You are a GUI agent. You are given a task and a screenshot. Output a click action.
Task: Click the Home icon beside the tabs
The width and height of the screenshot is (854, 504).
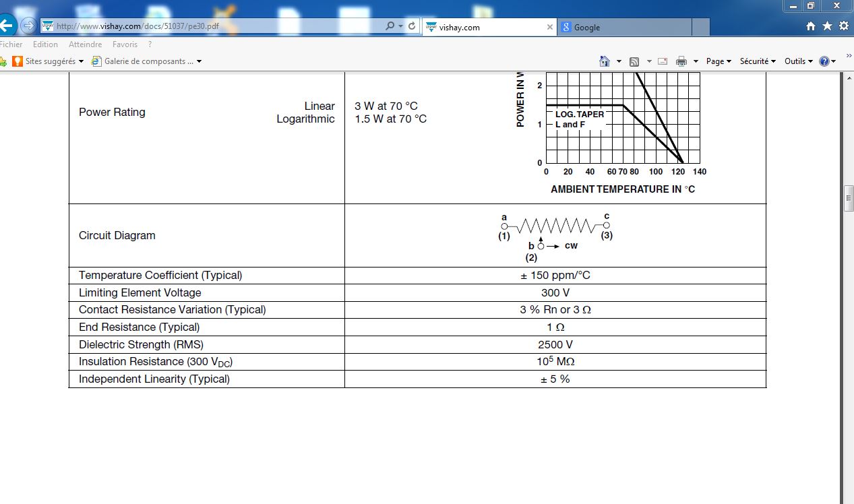[811, 26]
